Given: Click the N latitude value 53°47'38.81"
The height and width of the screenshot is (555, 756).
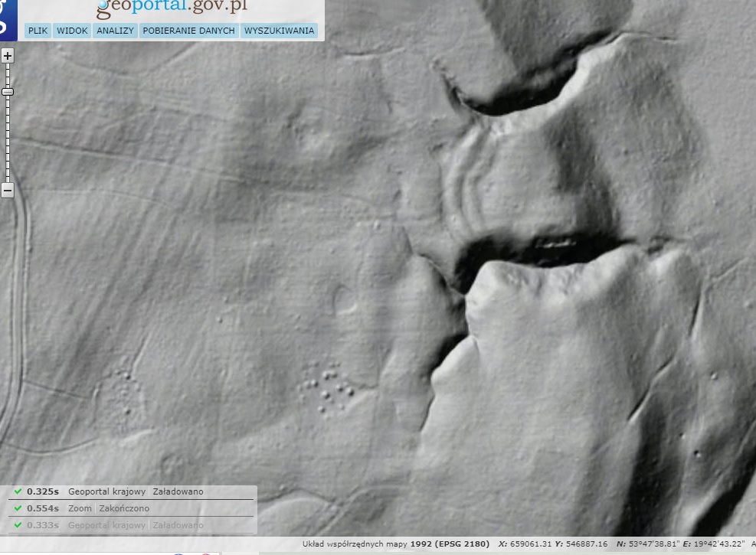Looking at the screenshot, I should pos(649,544).
